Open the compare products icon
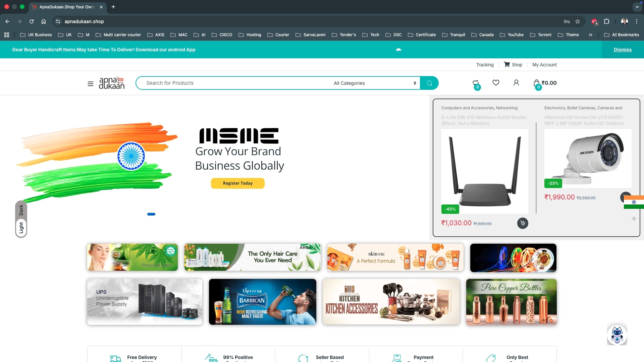The image size is (644, 362). [x=476, y=83]
